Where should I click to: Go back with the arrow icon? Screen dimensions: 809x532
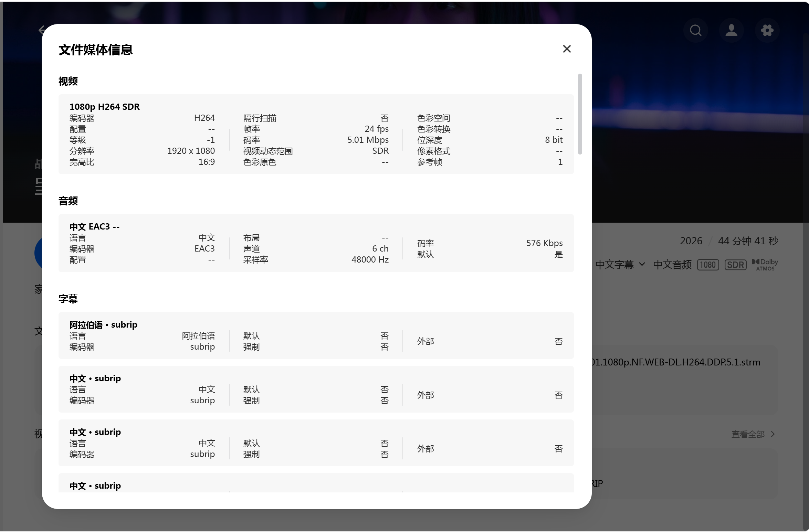[x=41, y=30]
